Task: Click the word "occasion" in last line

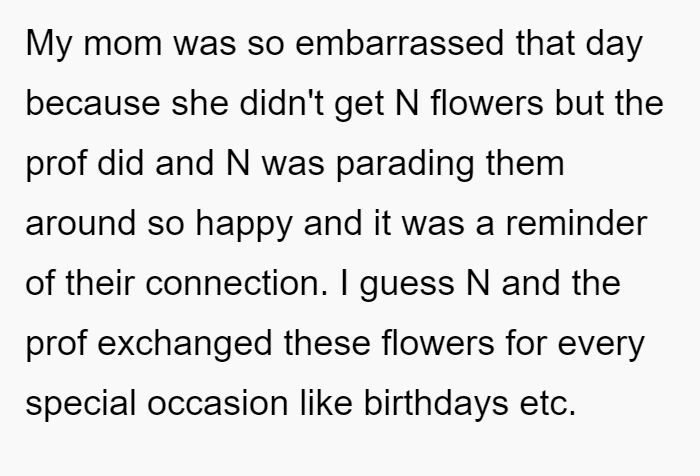Action: pyautogui.click(x=218, y=403)
